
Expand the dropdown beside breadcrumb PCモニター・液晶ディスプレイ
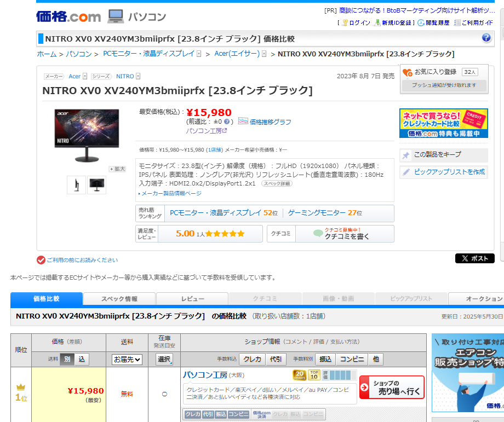pos(199,54)
